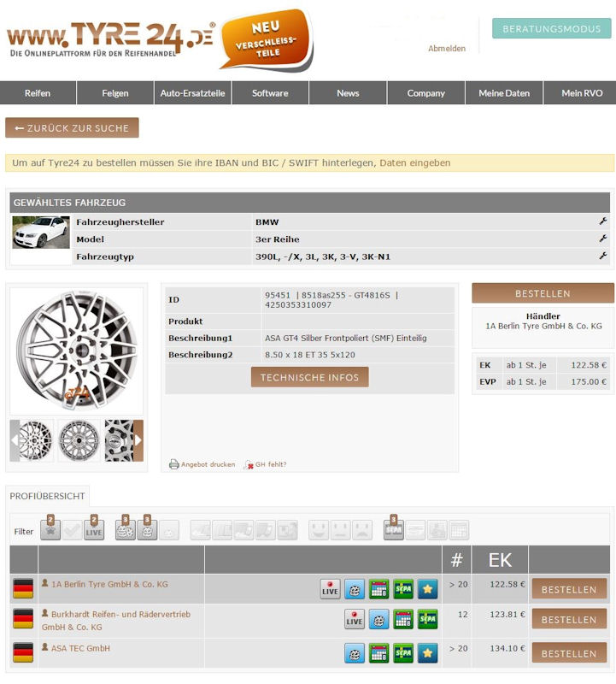Click the GH fehlt? link
This screenshot has height=684, width=616.
[271, 464]
